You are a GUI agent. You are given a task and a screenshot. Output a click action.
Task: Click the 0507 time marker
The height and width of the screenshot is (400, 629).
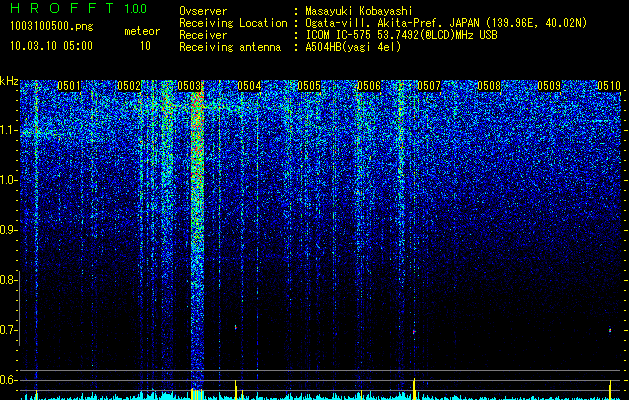coord(429,86)
